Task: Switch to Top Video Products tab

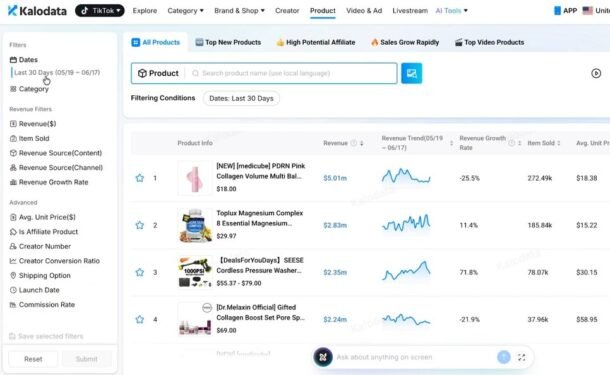Action: pos(489,42)
